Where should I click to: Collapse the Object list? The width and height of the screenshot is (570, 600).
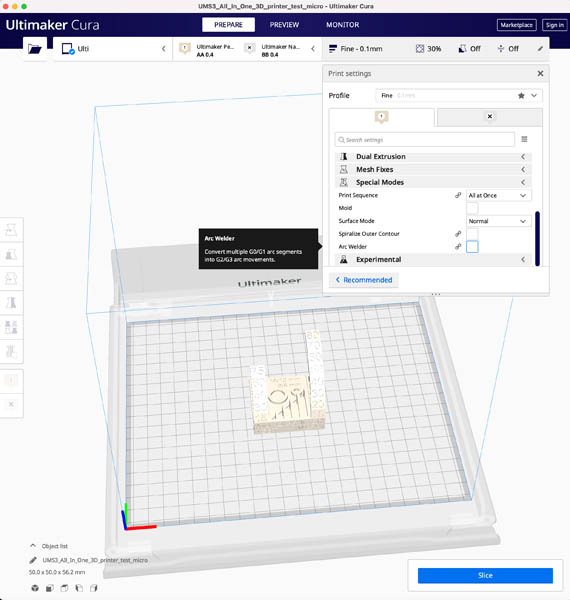pos(33,546)
